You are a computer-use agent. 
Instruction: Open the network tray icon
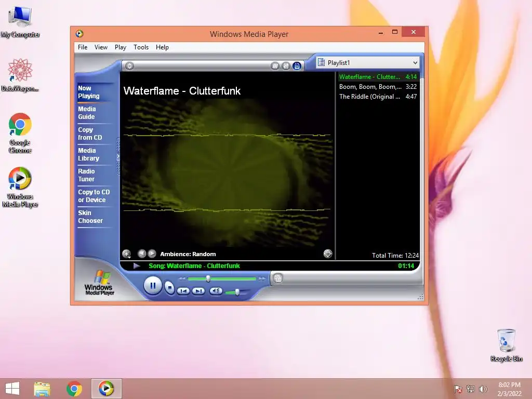471,389
